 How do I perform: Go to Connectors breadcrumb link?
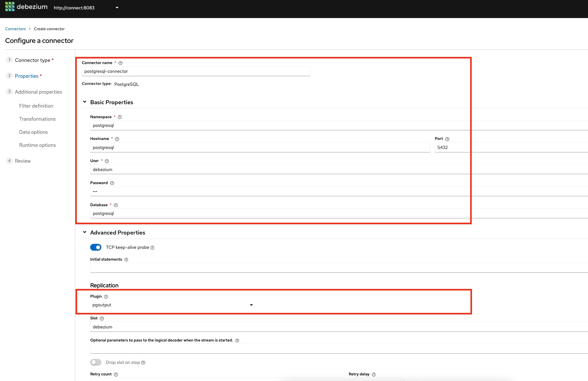15,29
